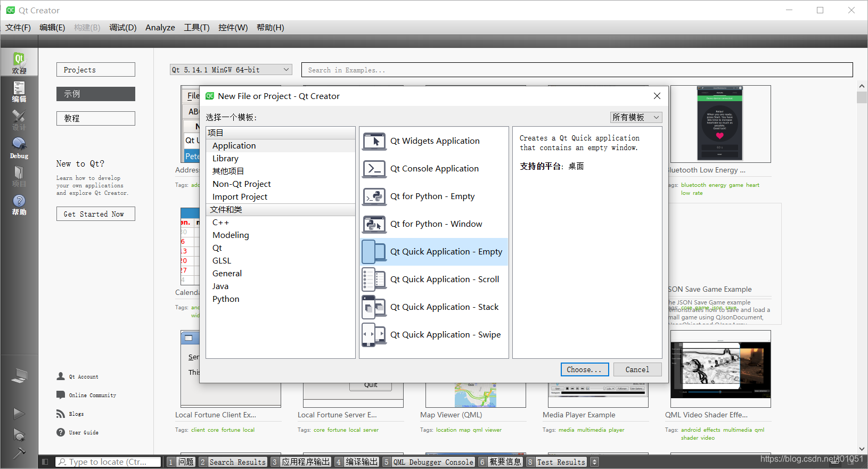868x469 pixels.
Task: Switch to Design (设计) mode
Action: [x=19, y=119]
